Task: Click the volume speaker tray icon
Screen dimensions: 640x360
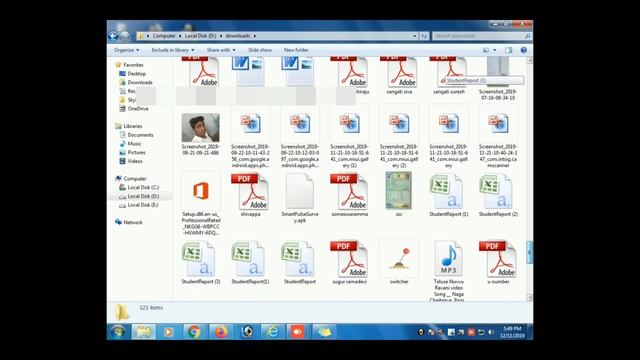Action: 491,332
